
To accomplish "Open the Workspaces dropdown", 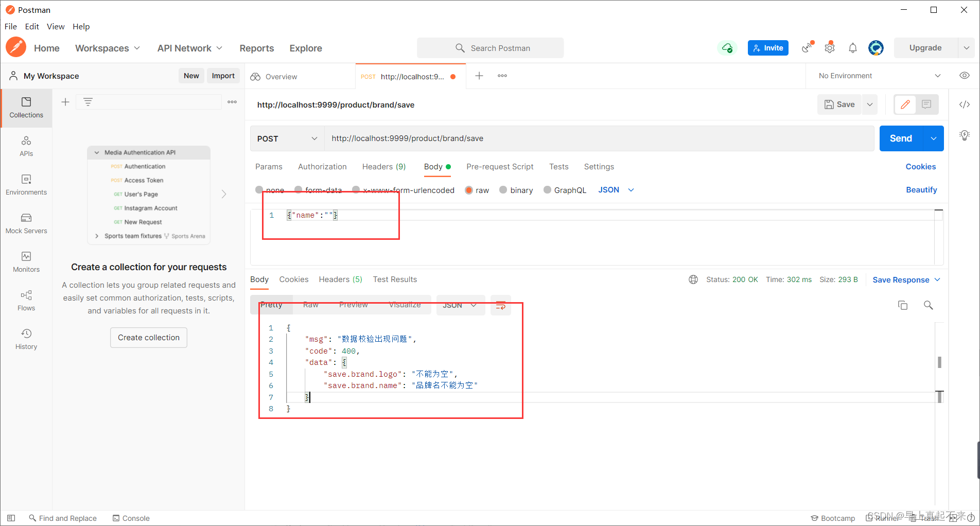I will (x=108, y=48).
